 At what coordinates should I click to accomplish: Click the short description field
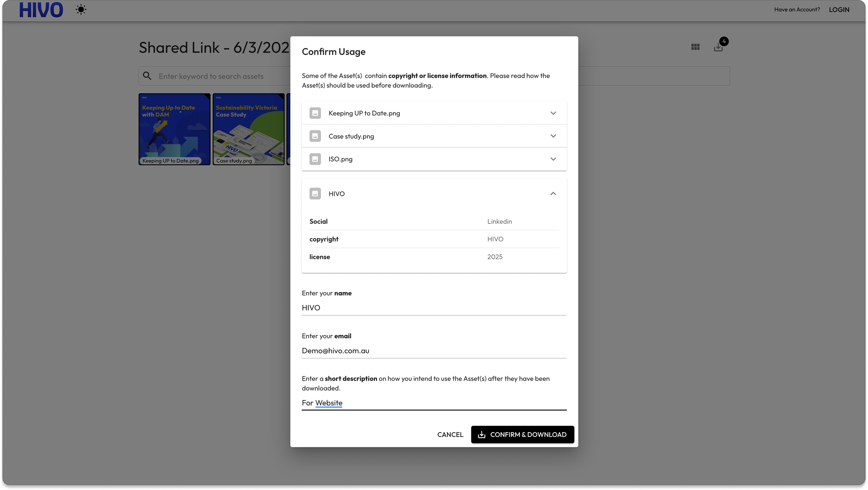434,403
